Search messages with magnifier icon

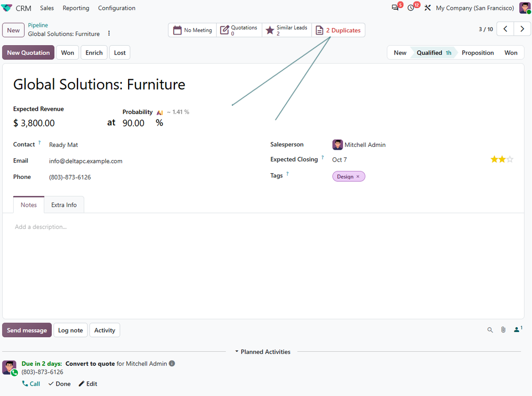tap(490, 330)
